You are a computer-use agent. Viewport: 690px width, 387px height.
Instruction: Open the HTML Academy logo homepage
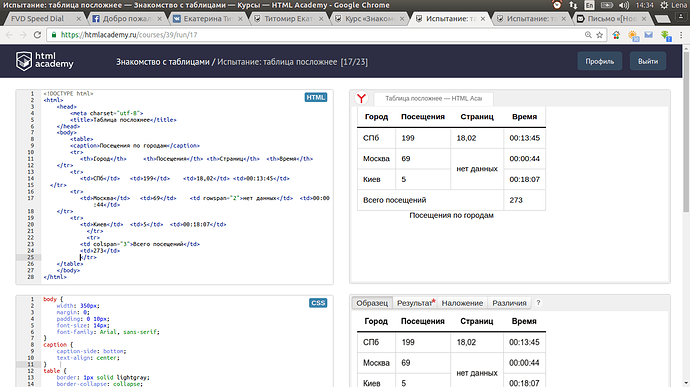[x=44, y=61]
